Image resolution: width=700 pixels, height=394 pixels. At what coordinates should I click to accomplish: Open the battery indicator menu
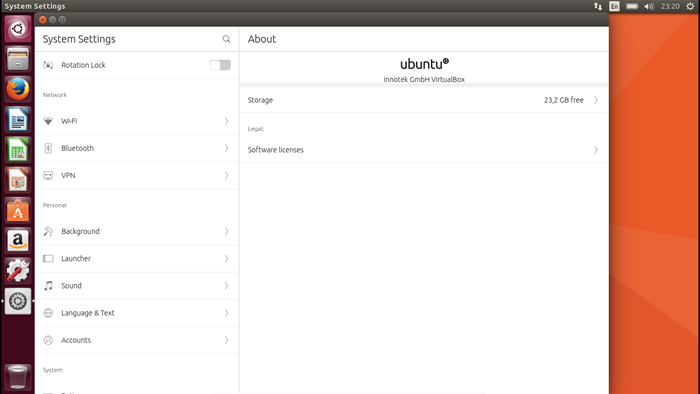(632, 6)
